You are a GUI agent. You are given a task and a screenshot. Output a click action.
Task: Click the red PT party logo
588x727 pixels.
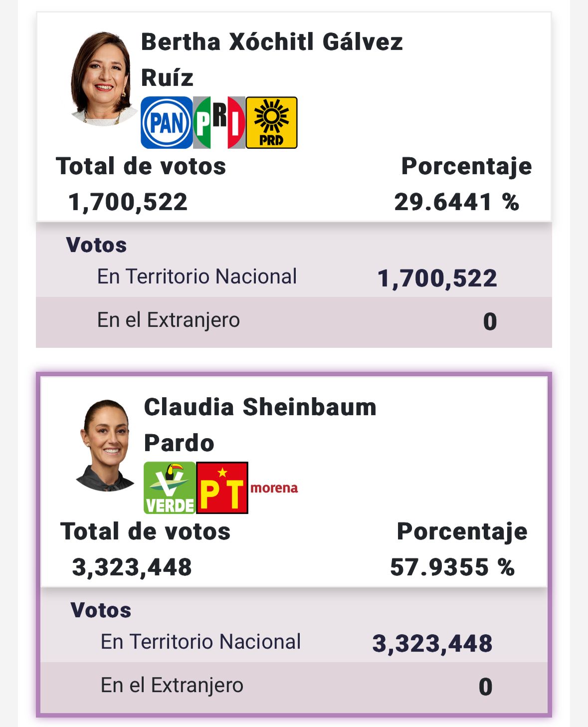pos(222,488)
